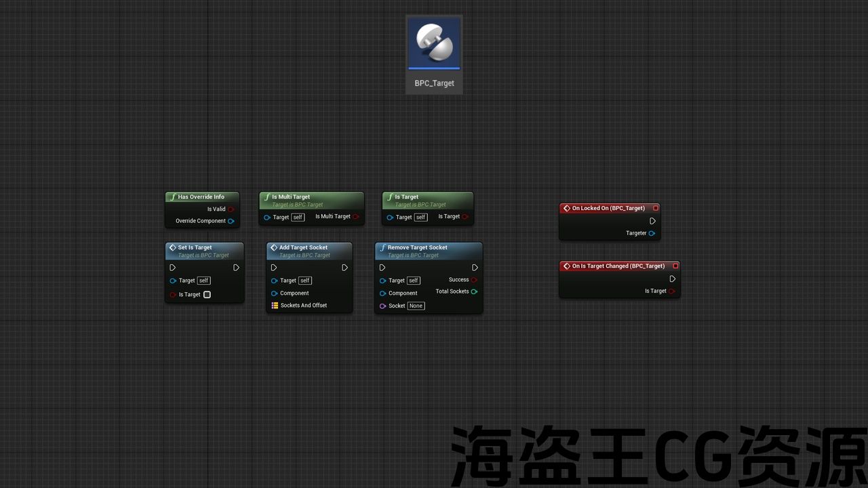Select the Has Override Info node title
The width and height of the screenshot is (868, 488).
tap(201, 197)
